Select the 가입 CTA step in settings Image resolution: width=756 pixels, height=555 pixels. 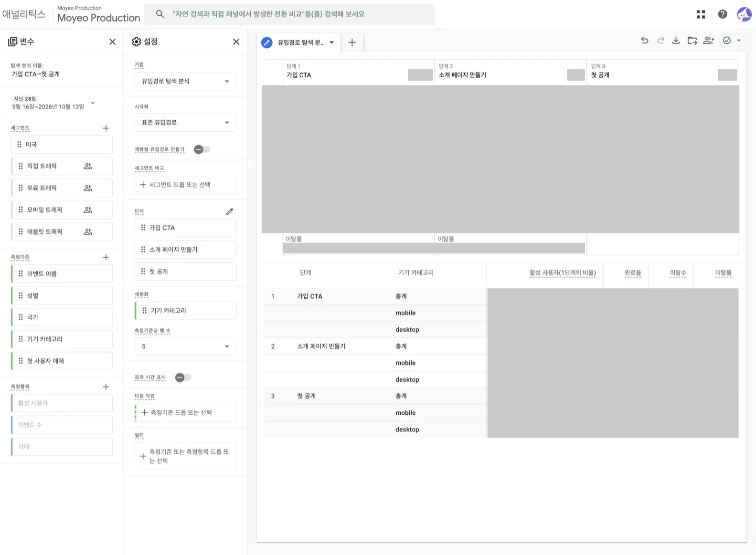pyautogui.click(x=185, y=228)
